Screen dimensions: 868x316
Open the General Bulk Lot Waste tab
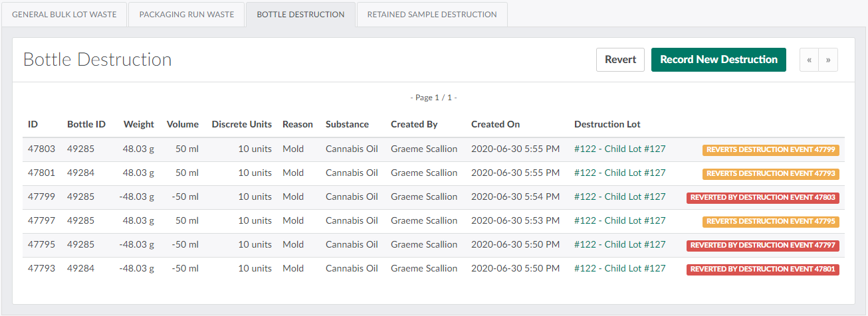(64, 15)
